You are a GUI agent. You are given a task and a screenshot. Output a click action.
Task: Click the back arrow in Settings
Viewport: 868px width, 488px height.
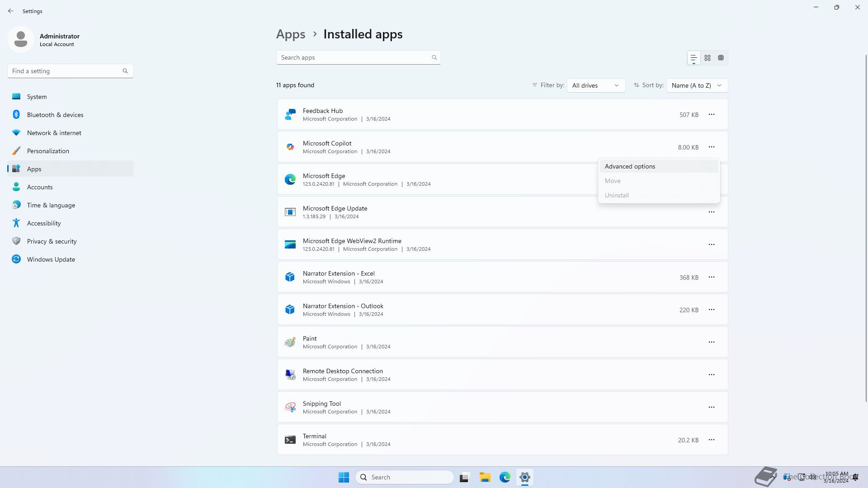11,11
